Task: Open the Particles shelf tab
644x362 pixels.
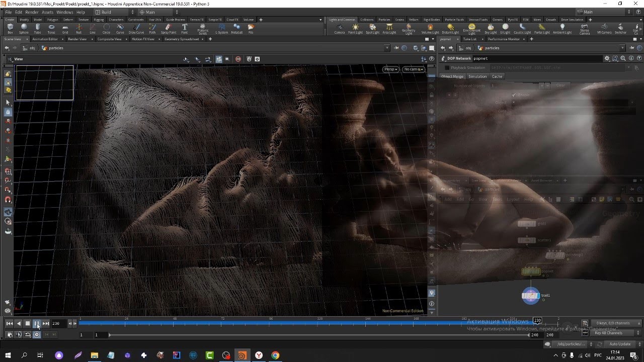Action: (384, 20)
